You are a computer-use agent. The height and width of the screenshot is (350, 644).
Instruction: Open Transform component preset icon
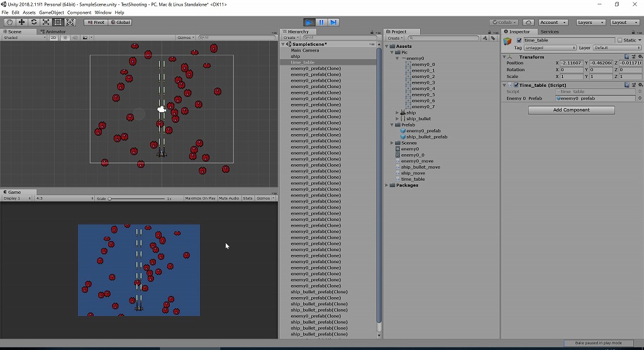click(634, 57)
